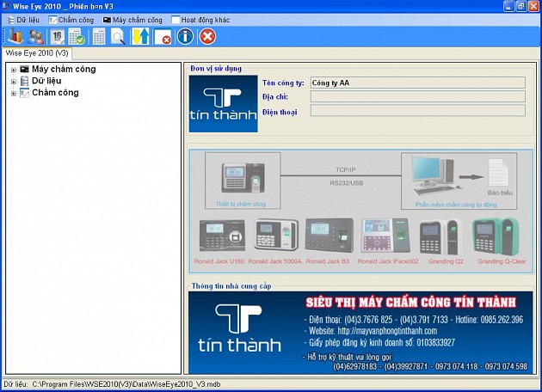Open the blue information icon
Screen dimensions: 542x392
(x=185, y=36)
